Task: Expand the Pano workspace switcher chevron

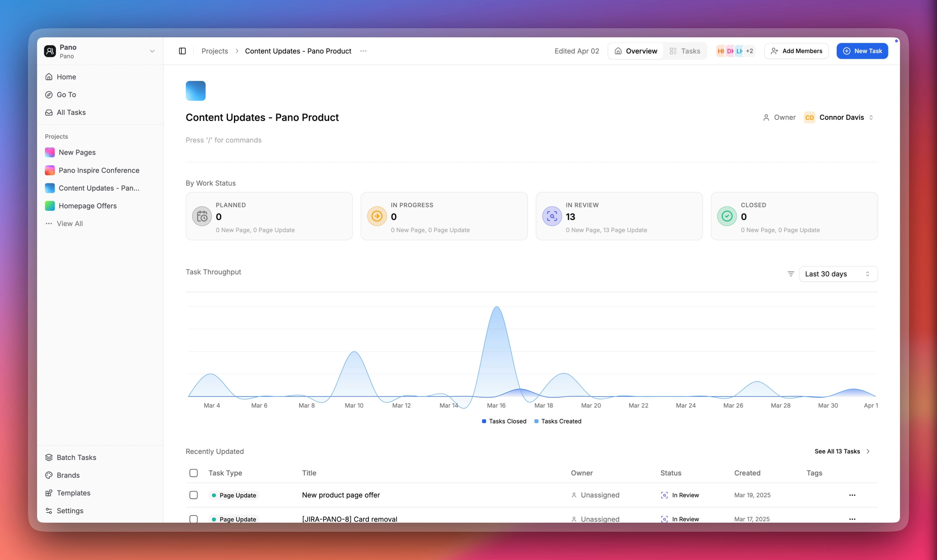Action: tap(152, 51)
